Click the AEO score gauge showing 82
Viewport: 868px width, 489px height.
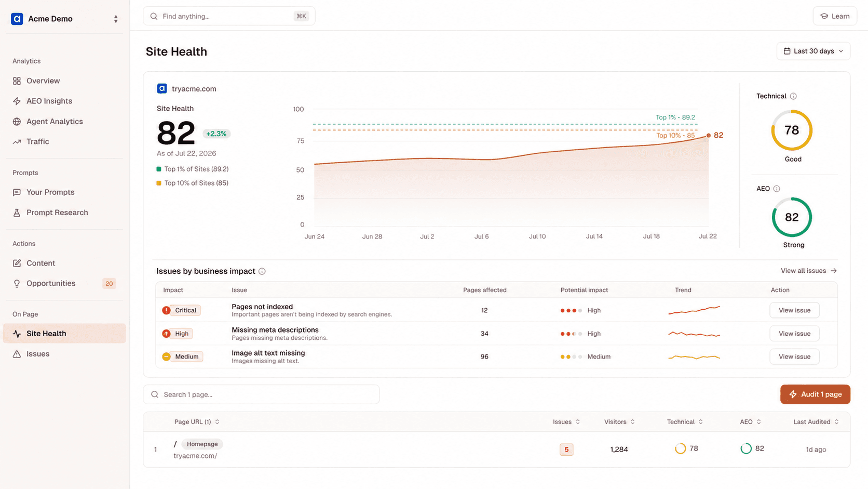coord(792,217)
